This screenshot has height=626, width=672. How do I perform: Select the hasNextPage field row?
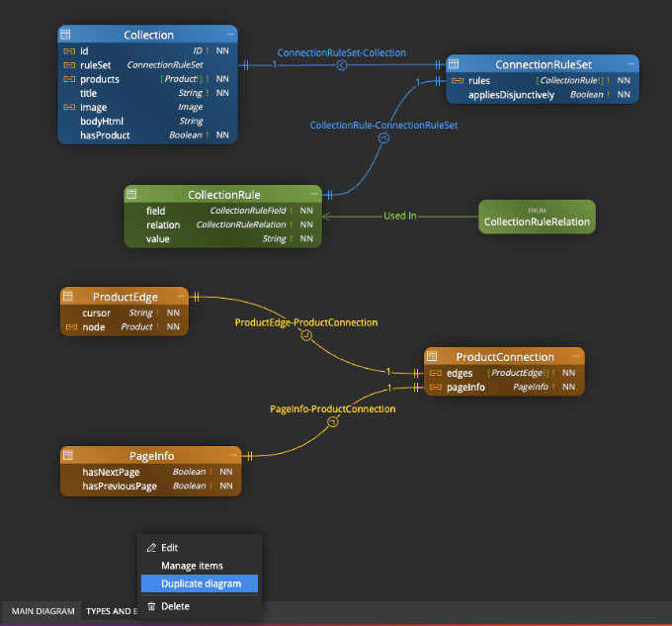[151, 472]
